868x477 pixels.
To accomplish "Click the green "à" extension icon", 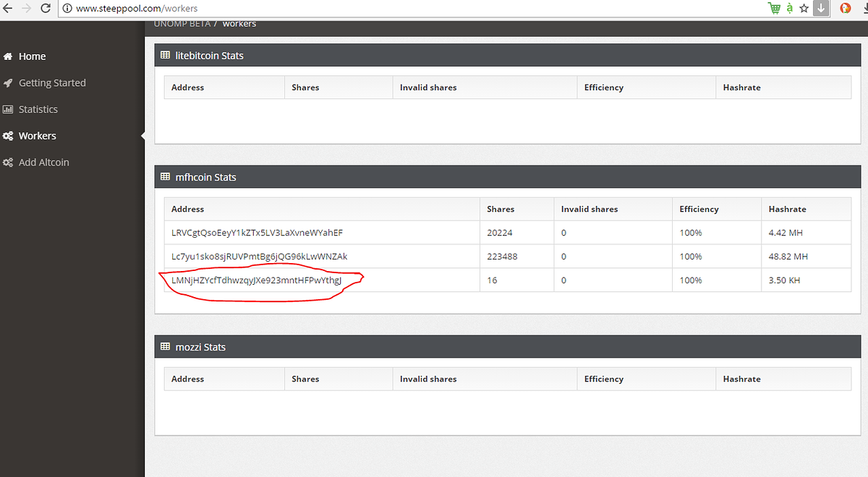I will pos(789,8).
